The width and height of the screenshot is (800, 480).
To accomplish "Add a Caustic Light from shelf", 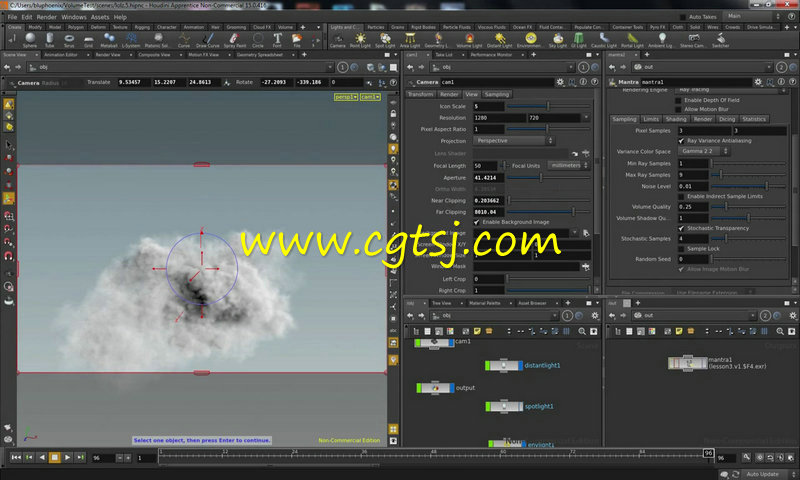I will (x=604, y=40).
